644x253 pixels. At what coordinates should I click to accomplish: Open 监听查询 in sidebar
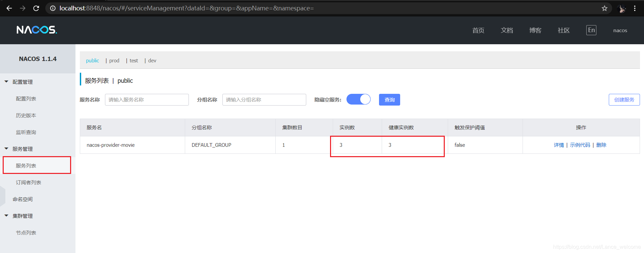click(x=26, y=132)
